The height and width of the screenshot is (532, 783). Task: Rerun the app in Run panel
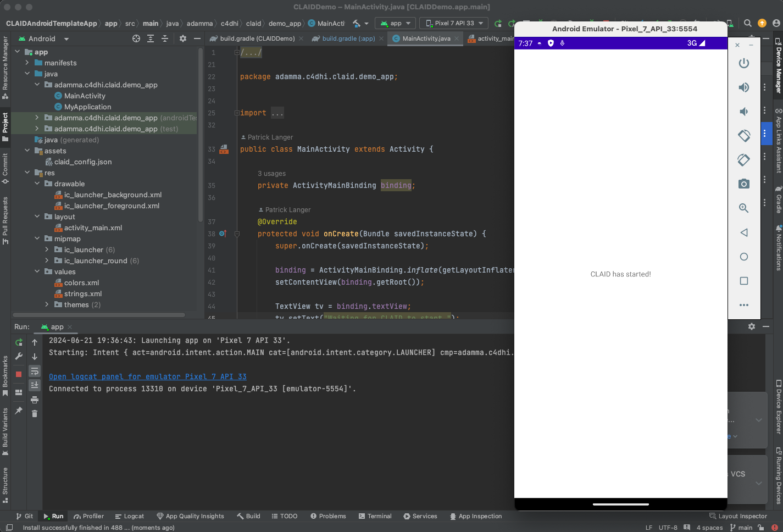click(x=19, y=342)
